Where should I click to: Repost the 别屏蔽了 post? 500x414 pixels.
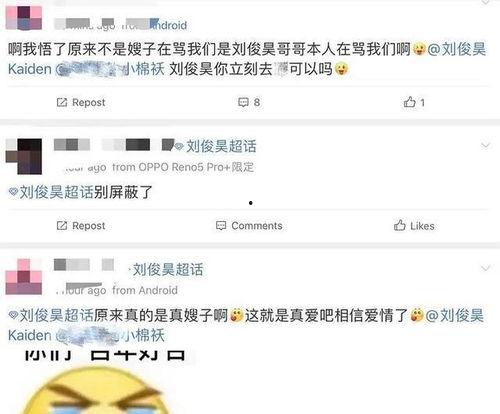pyautogui.click(x=81, y=226)
